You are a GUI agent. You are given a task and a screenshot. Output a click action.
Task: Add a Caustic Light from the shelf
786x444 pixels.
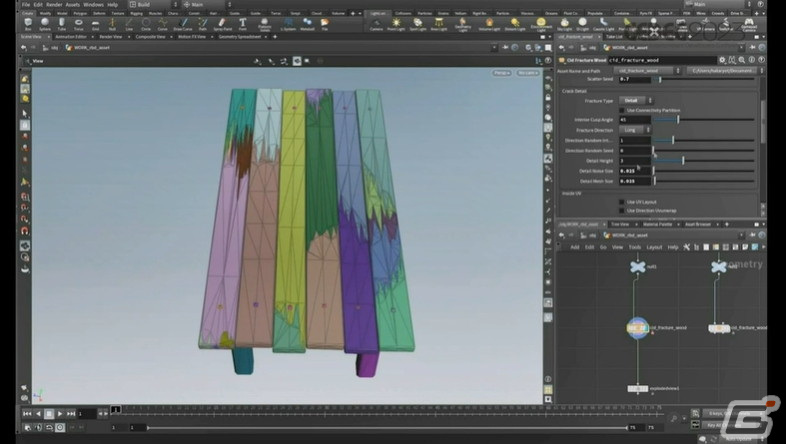604,24
